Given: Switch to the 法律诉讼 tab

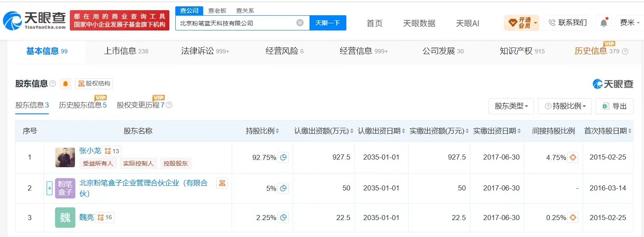Looking at the screenshot, I should (x=205, y=51).
